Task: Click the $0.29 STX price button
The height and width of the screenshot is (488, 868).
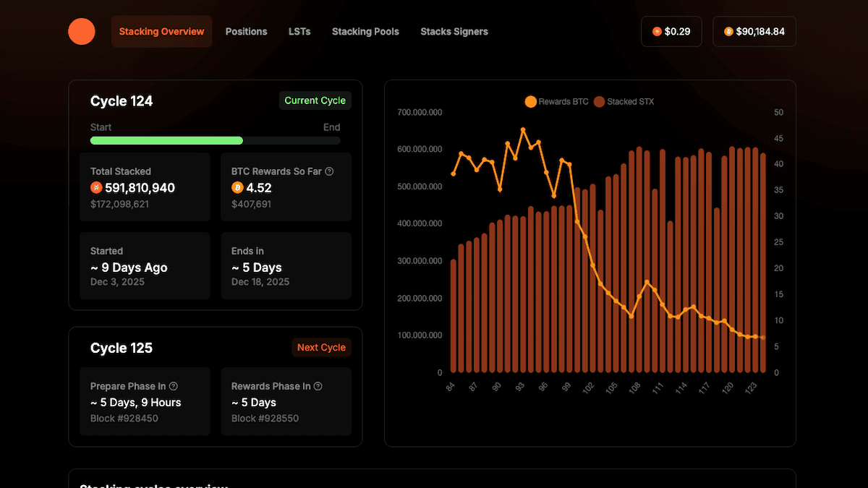Action: 671,31
